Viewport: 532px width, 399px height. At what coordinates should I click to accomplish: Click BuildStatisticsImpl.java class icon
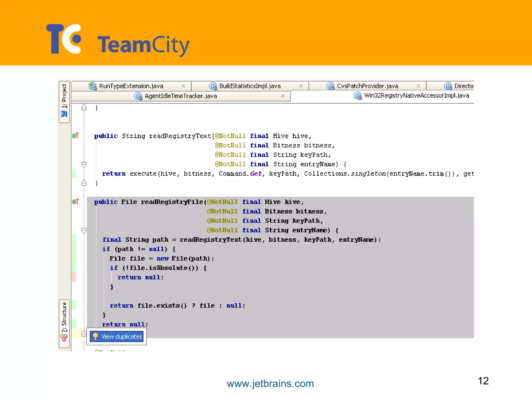pos(213,86)
